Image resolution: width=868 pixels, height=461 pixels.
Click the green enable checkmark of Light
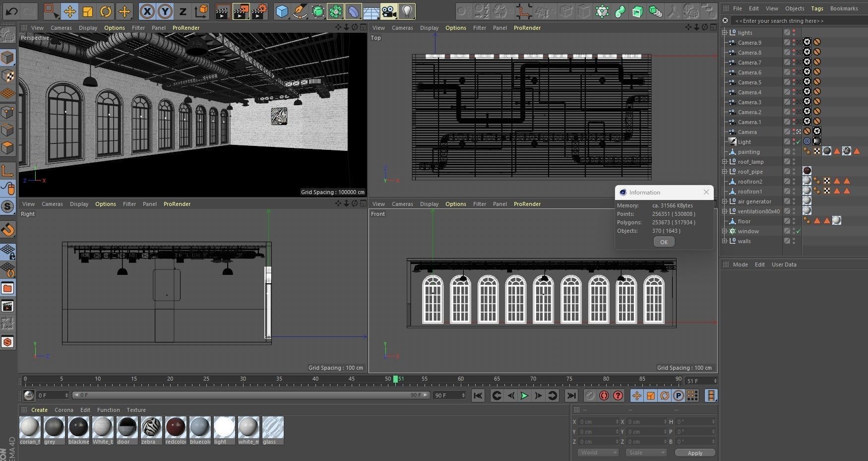click(798, 142)
